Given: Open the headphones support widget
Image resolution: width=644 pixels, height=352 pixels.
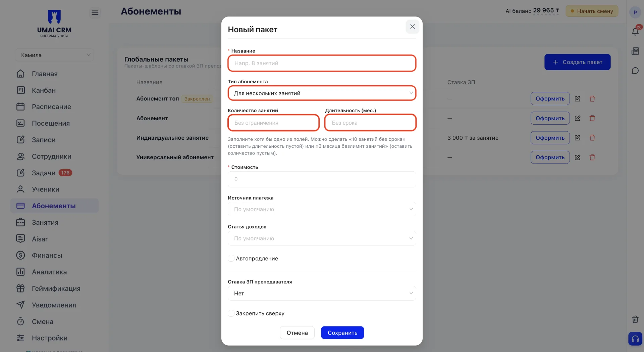Looking at the screenshot, I should point(635,339).
